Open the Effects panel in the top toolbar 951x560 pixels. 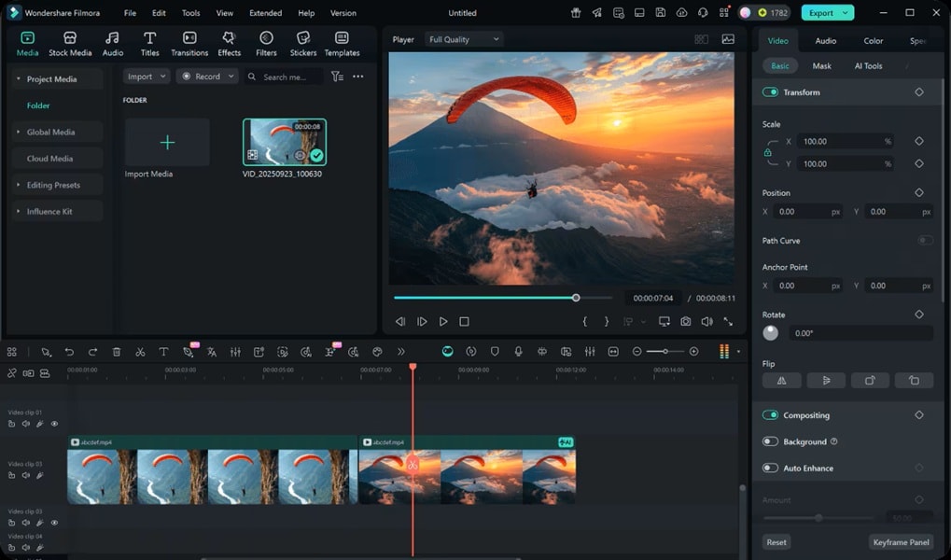(229, 41)
